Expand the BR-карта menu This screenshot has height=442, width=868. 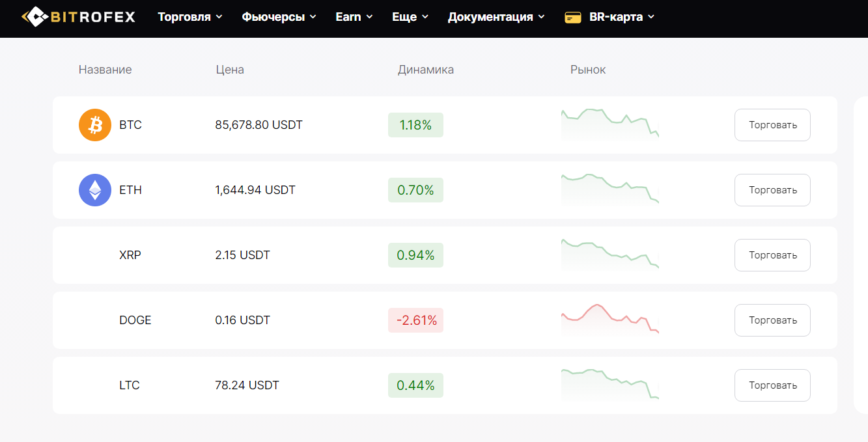[x=622, y=18]
